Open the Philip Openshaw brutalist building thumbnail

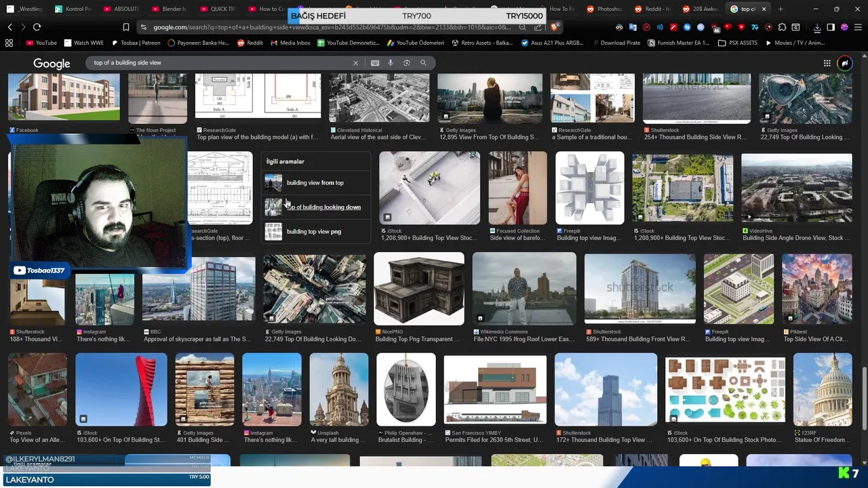(x=406, y=390)
